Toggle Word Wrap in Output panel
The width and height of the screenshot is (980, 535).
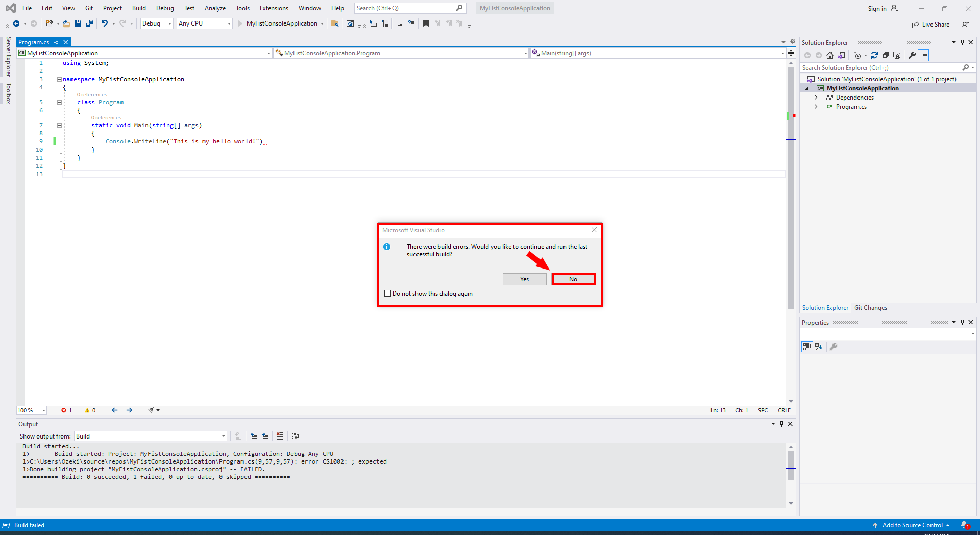[x=295, y=436]
